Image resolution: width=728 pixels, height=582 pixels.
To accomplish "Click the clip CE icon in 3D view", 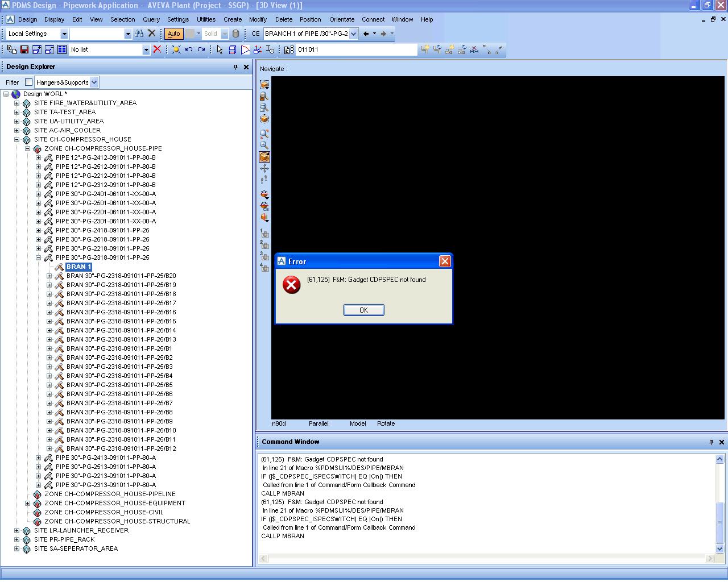I will click(x=264, y=206).
